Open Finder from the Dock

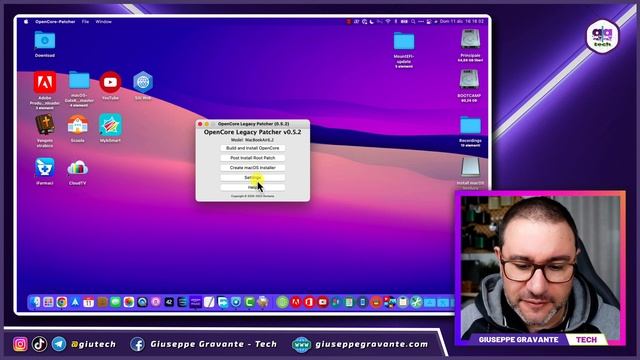[35, 302]
